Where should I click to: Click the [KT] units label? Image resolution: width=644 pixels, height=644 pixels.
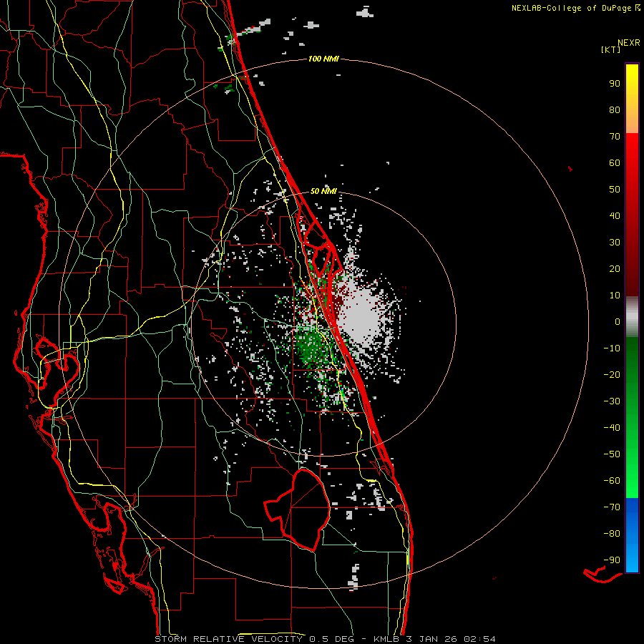coord(611,49)
